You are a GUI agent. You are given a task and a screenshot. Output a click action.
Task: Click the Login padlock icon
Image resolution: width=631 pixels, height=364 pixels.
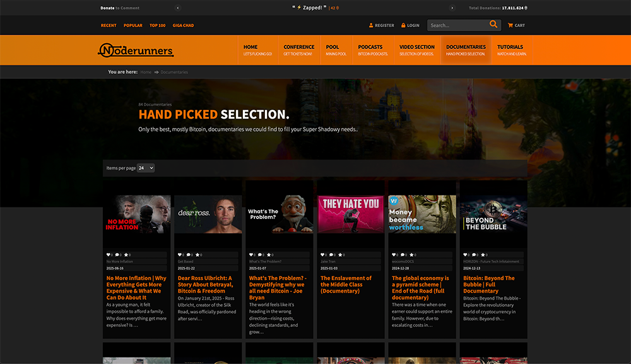pyautogui.click(x=403, y=25)
